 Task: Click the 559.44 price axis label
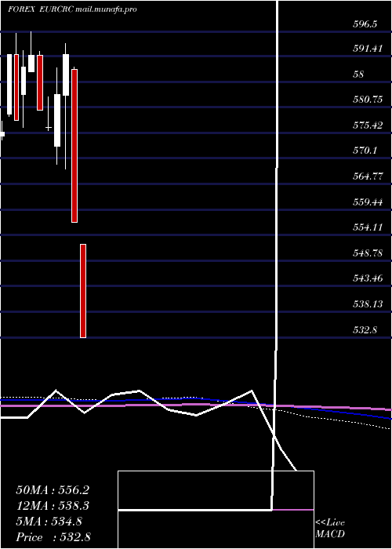click(x=367, y=202)
